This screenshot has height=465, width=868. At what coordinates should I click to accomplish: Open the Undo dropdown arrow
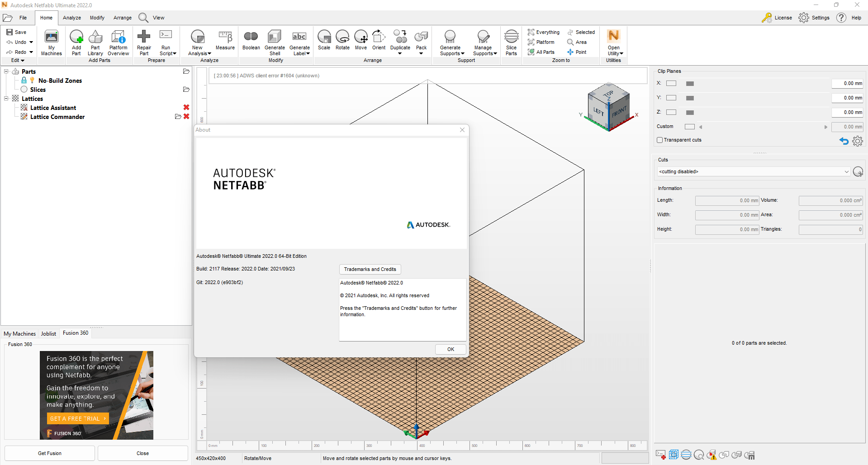31,42
